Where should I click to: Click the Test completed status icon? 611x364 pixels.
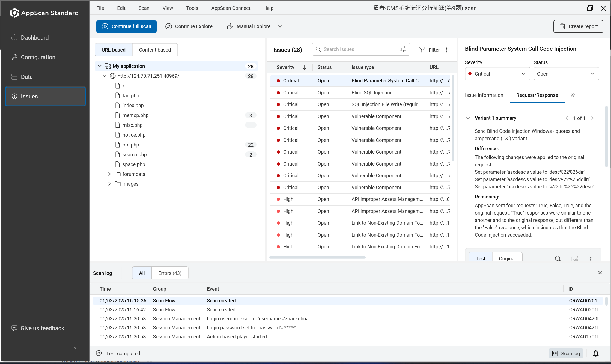coord(99,353)
